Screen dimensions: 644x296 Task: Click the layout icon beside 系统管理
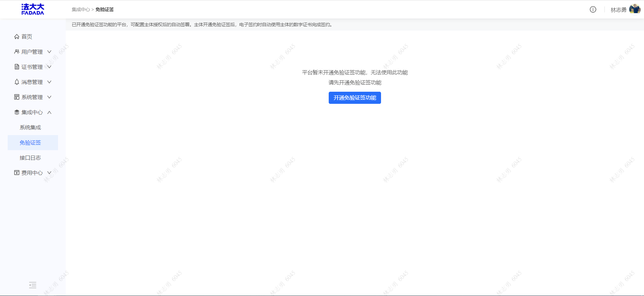coord(17,97)
